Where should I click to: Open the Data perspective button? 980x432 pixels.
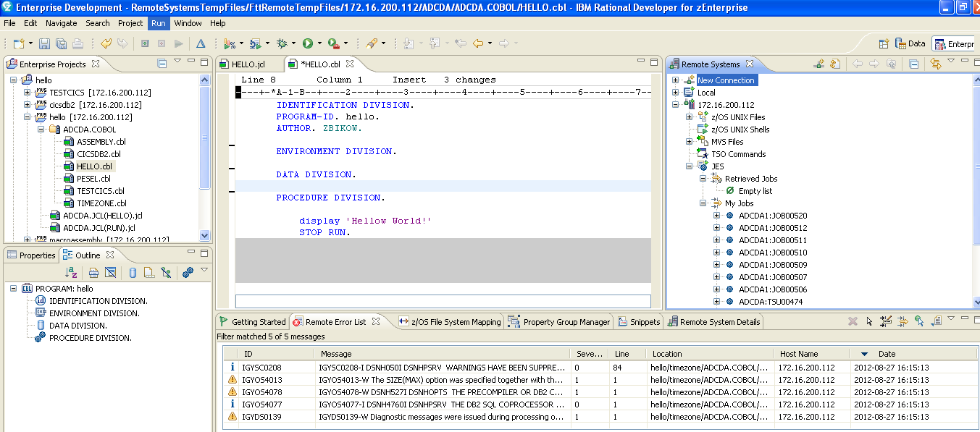point(910,43)
